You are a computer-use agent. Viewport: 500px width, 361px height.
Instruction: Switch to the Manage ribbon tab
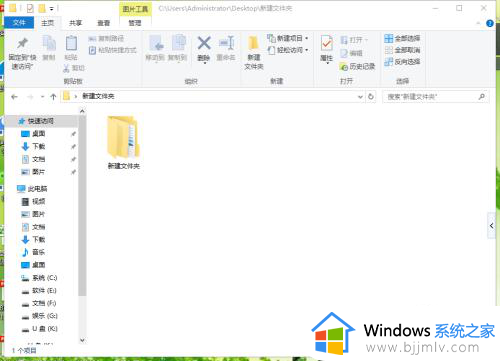(135, 23)
